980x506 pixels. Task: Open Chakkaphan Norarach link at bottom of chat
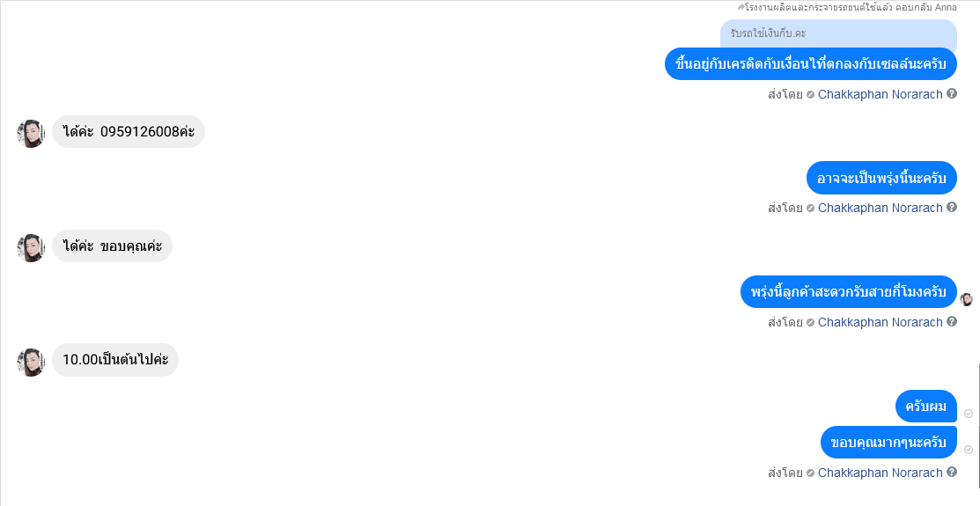click(x=880, y=473)
